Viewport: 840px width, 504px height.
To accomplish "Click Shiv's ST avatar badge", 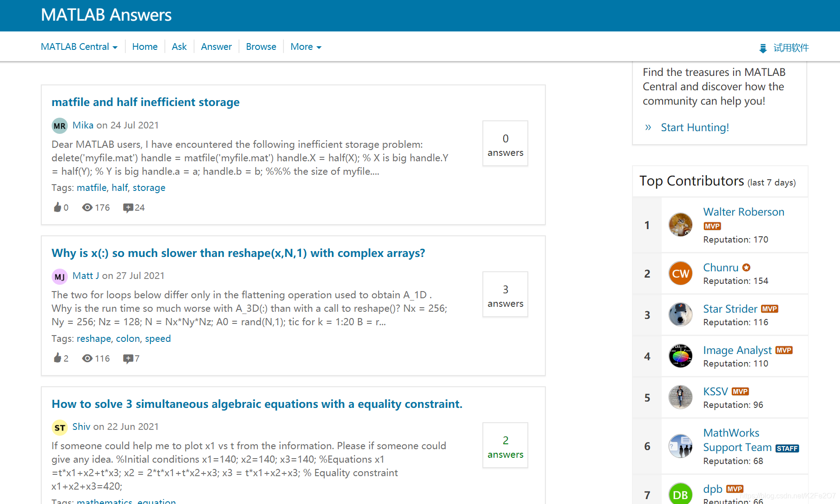I will (x=60, y=428).
